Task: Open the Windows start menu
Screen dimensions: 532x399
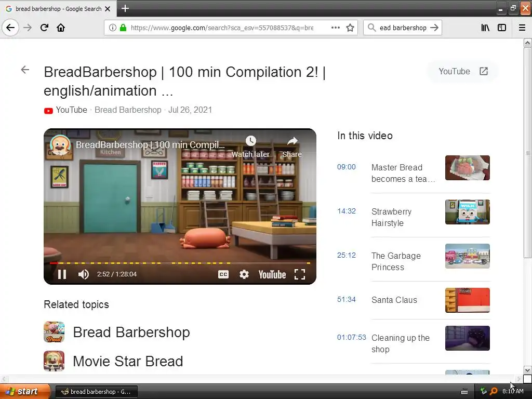Action: point(25,392)
